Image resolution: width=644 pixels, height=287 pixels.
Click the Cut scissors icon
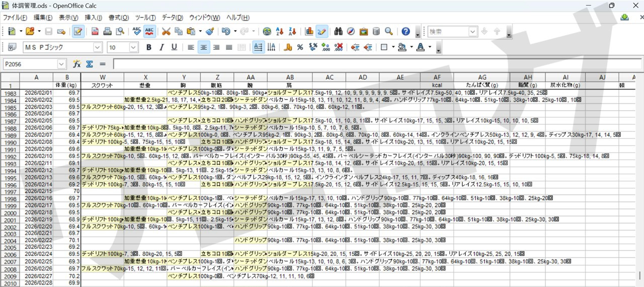point(166,31)
